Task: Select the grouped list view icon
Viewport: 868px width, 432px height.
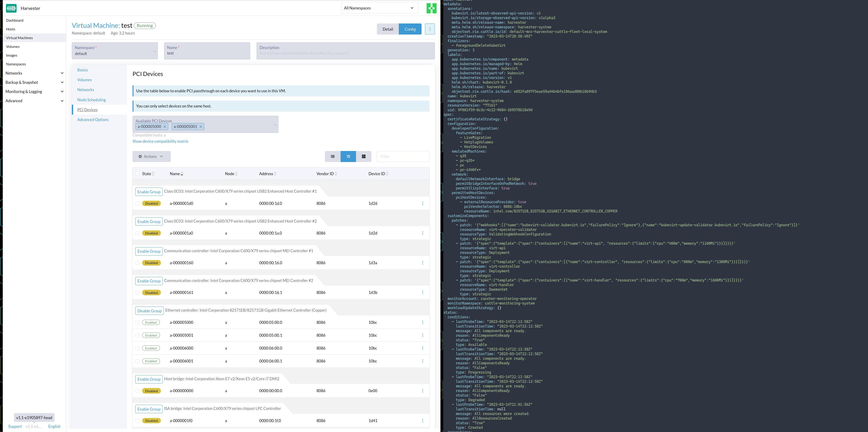Action: click(x=348, y=156)
